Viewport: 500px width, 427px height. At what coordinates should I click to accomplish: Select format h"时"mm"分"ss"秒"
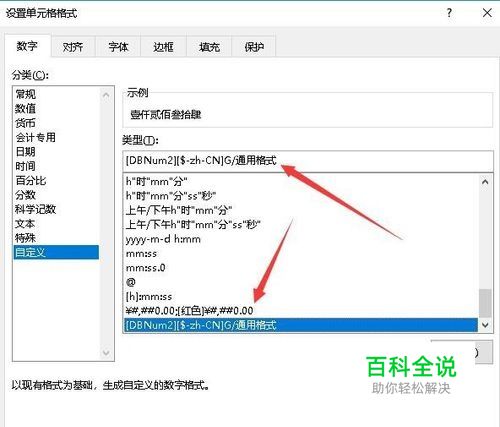tap(300, 196)
